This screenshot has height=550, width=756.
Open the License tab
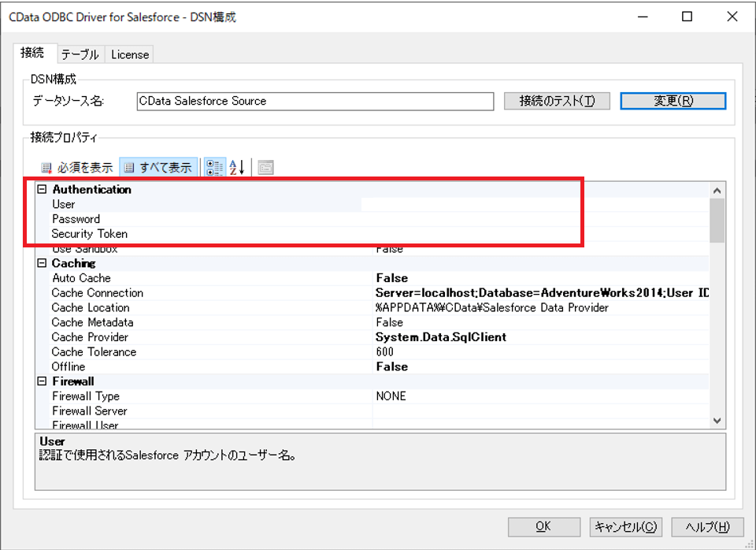point(130,54)
